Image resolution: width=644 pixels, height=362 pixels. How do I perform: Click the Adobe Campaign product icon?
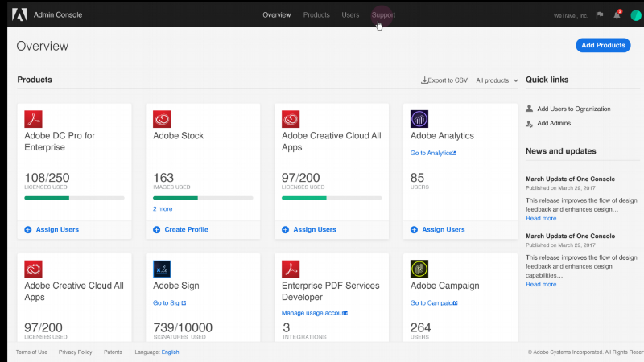pos(419,269)
